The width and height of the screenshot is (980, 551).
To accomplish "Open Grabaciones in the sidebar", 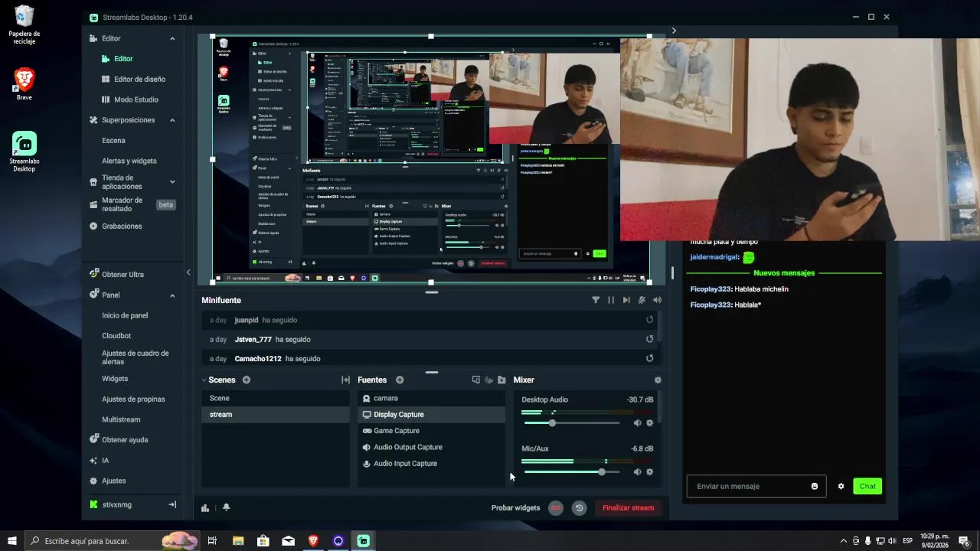I will click(x=122, y=227).
